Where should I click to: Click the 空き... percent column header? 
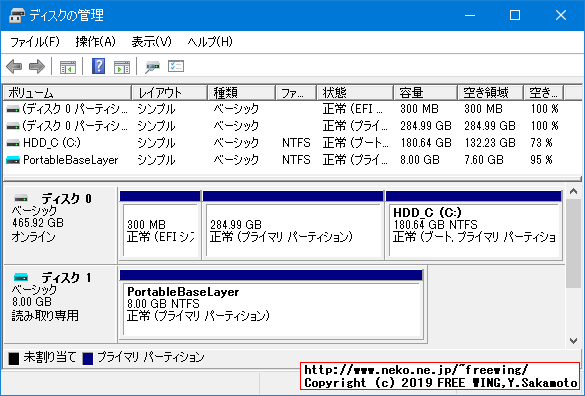coord(544,93)
